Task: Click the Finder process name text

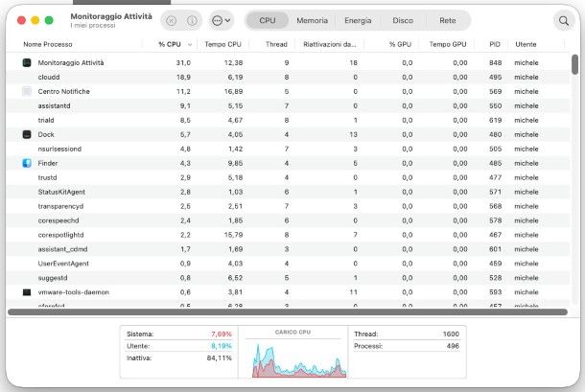Action: pyautogui.click(x=48, y=163)
